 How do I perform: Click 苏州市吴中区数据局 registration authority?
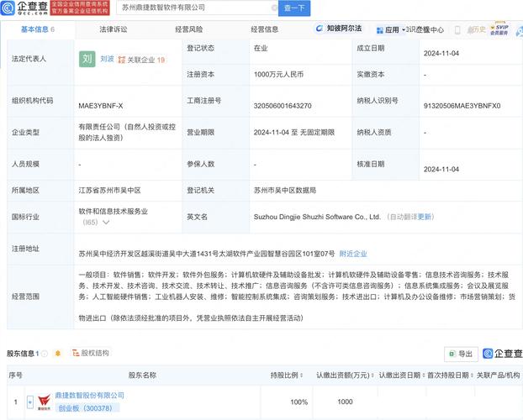click(285, 191)
